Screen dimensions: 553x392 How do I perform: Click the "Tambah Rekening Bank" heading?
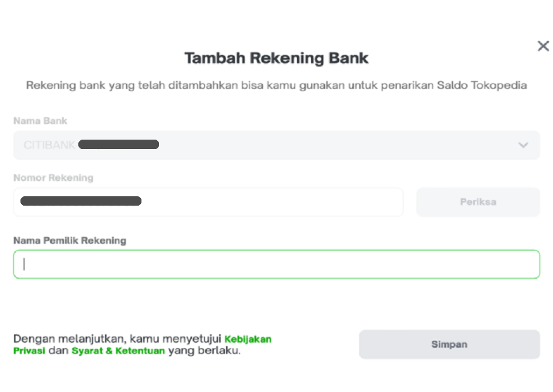click(276, 58)
